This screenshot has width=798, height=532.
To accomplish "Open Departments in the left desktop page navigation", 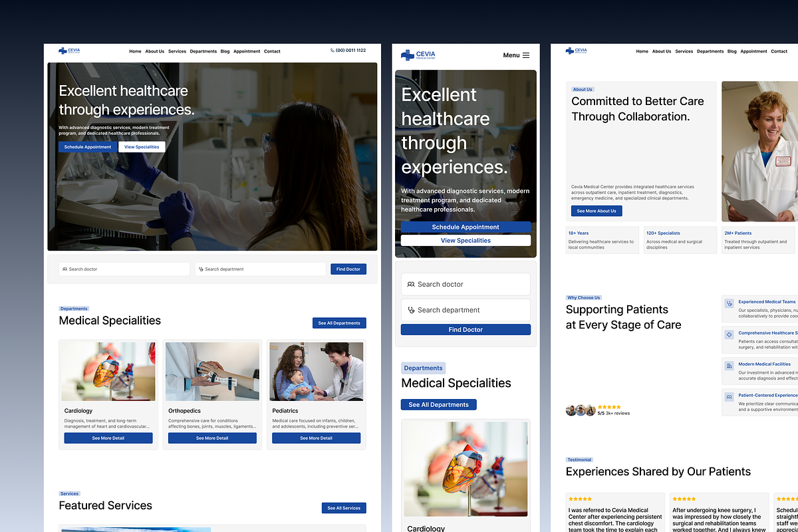I will coord(203,51).
